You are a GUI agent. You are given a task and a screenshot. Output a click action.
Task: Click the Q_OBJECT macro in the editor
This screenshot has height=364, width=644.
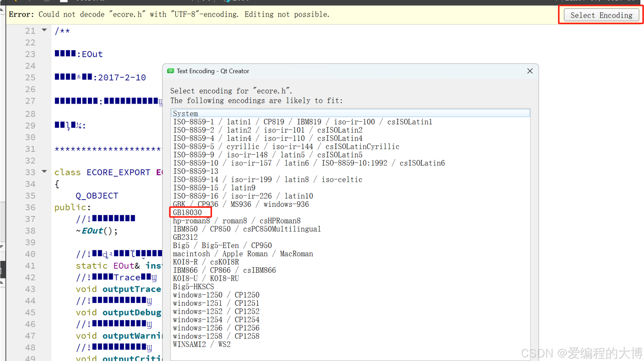pyautogui.click(x=97, y=196)
